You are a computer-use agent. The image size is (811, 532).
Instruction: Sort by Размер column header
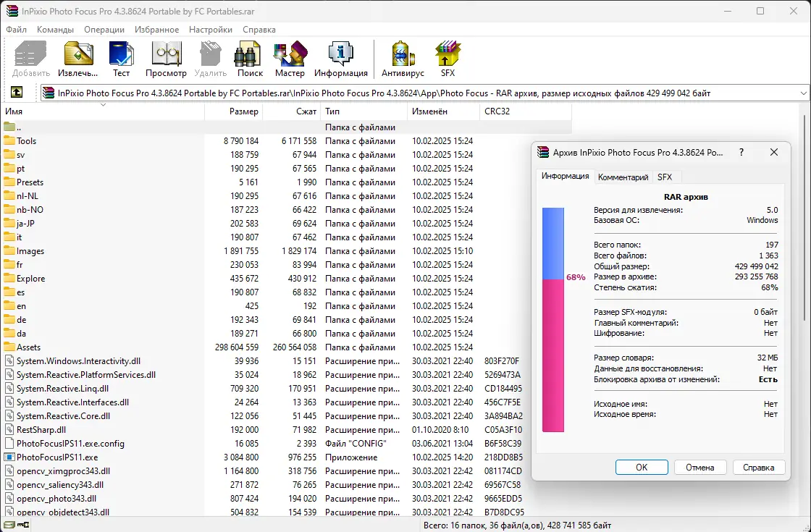(234, 111)
